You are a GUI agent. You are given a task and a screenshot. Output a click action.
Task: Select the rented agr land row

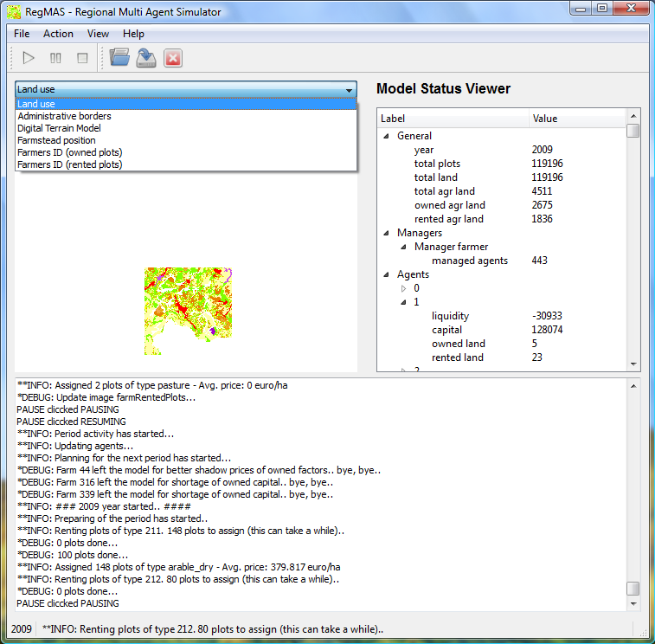[501, 219]
